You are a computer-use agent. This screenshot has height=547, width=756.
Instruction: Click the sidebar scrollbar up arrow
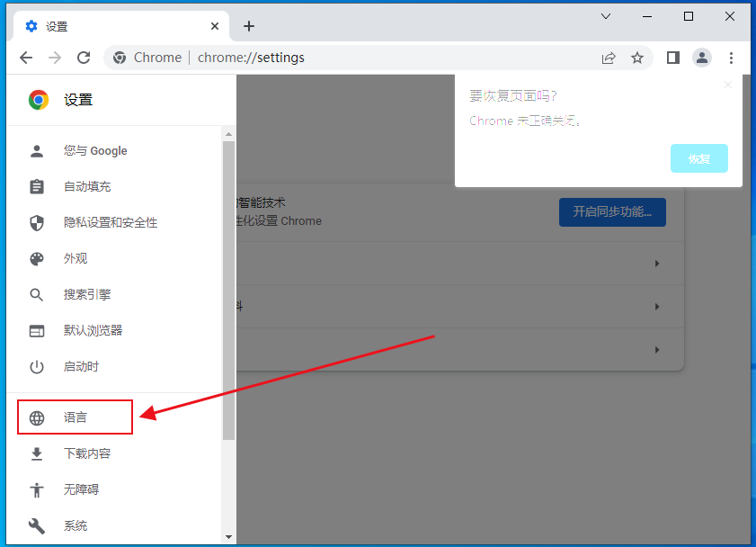pyautogui.click(x=228, y=134)
